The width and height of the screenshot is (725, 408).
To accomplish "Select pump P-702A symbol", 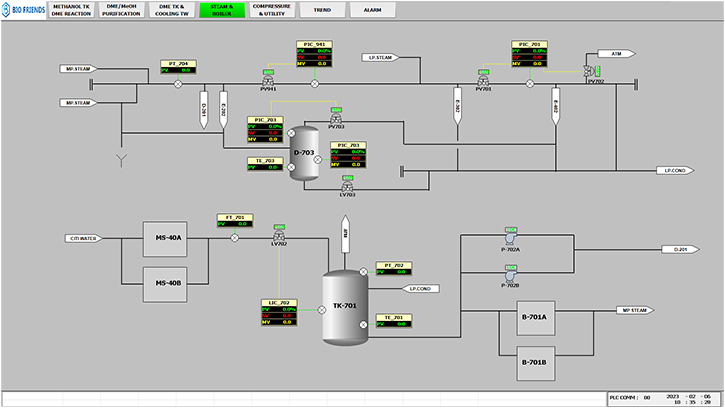I will point(510,239).
